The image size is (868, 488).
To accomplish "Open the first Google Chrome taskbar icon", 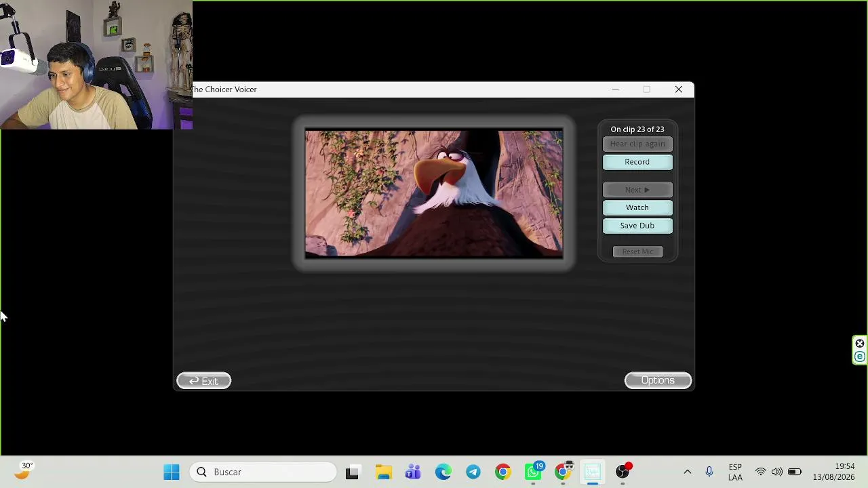I will (502, 472).
